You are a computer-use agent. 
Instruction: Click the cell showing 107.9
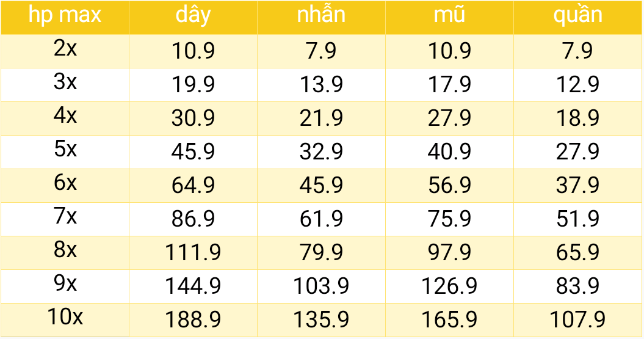pos(578,320)
